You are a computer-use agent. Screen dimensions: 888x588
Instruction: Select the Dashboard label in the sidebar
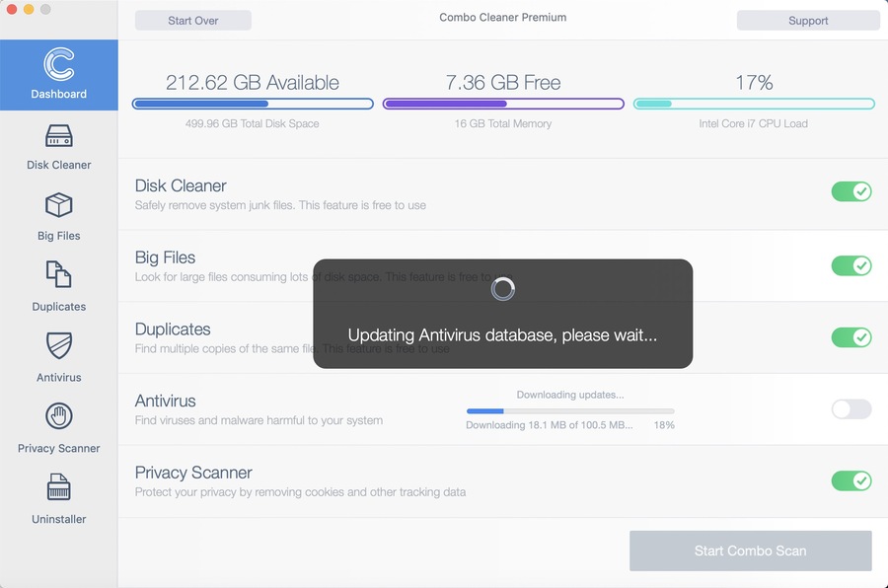click(x=59, y=94)
